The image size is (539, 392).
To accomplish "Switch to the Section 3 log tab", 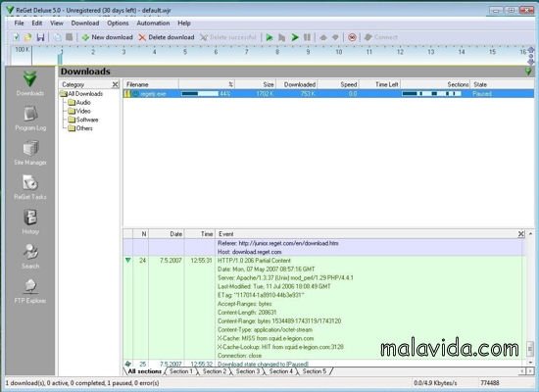I will (x=248, y=371).
